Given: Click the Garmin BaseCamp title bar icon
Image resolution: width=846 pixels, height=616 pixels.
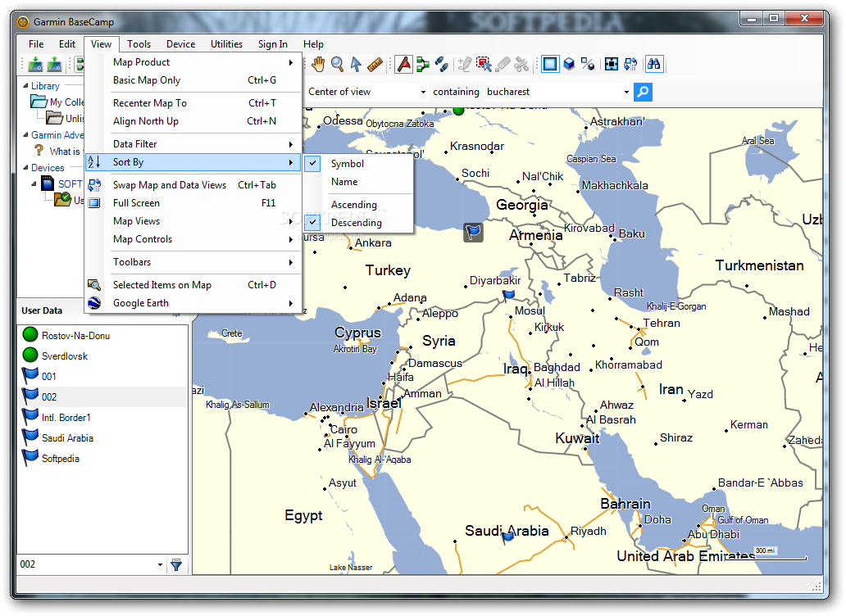Looking at the screenshot, I should (23, 22).
